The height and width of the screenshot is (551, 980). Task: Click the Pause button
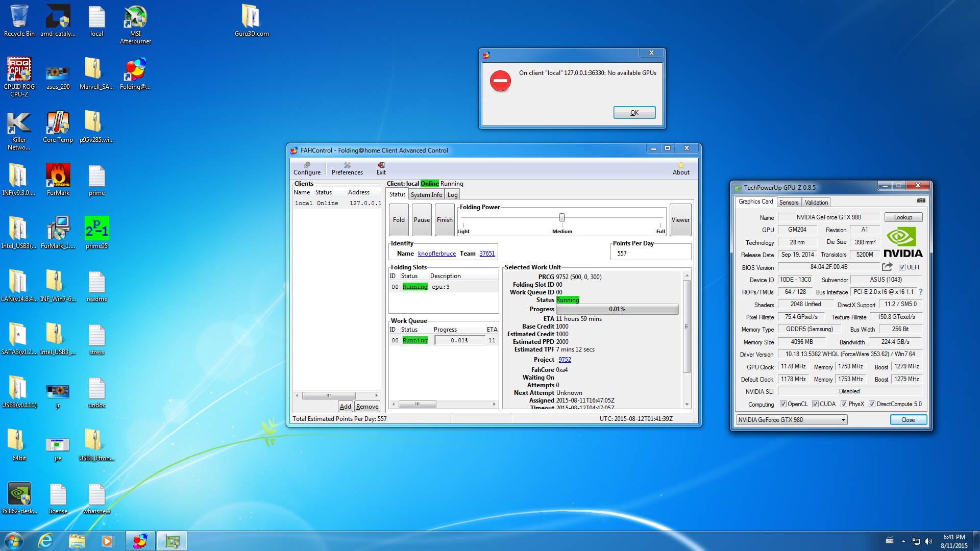pyautogui.click(x=422, y=220)
